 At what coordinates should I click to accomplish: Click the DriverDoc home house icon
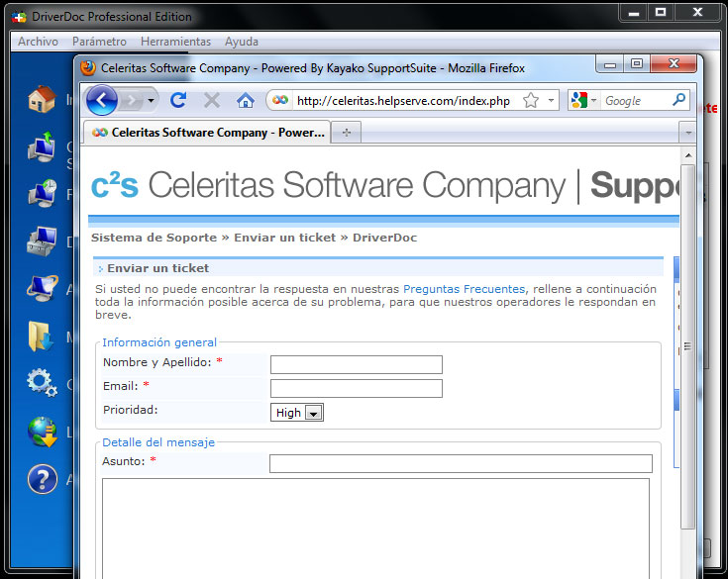42,99
